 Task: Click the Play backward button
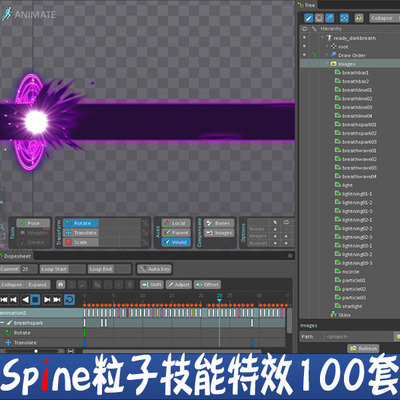pyautogui.click(x=25, y=300)
